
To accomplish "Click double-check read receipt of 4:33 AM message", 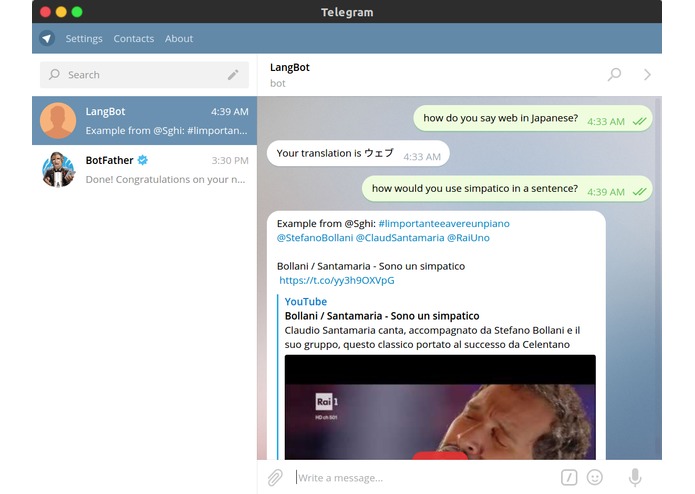I will click(x=639, y=121).
